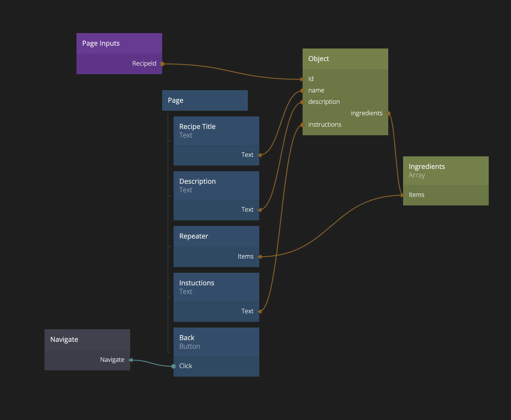Click the description port on Object node
511x420 pixels.
pos(303,102)
